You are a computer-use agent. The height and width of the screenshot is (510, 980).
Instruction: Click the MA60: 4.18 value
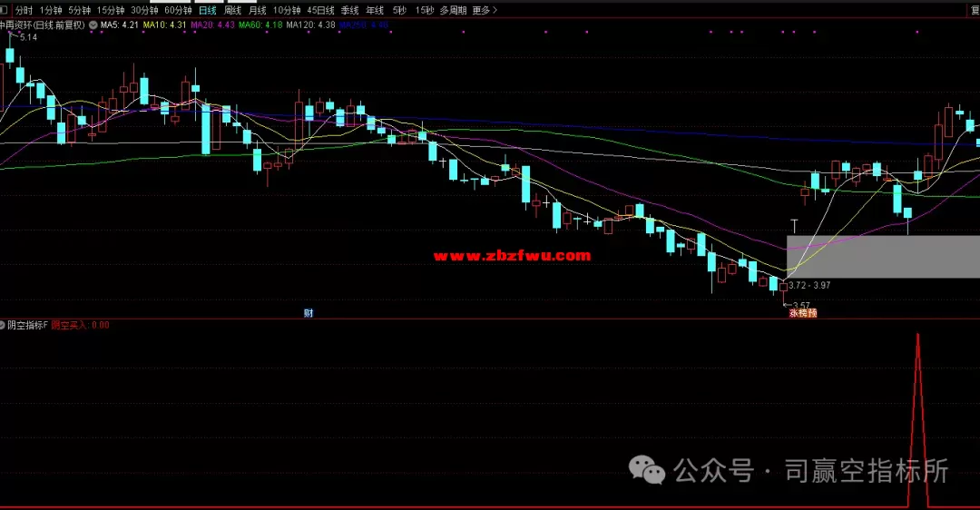[x=260, y=25]
